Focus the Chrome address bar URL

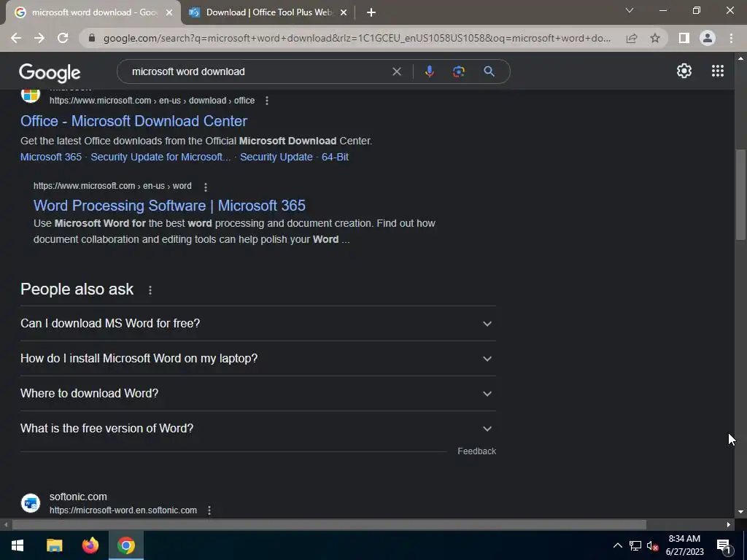pyautogui.click(x=356, y=38)
